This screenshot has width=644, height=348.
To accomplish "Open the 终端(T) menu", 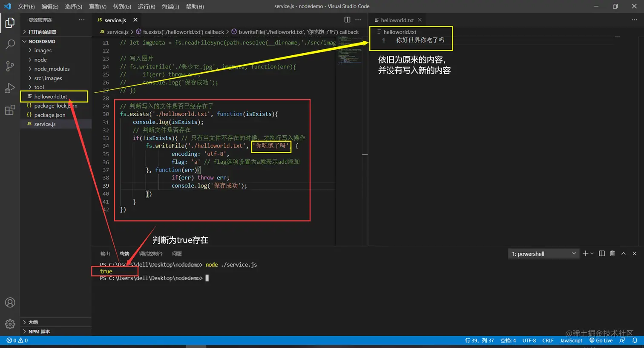I will [x=170, y=6].
